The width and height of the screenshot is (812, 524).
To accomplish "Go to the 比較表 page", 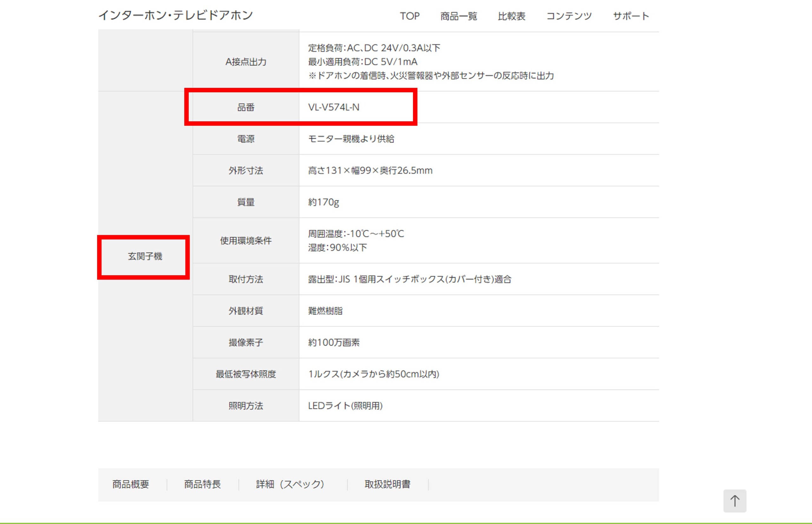I will [x=511, y=16].
